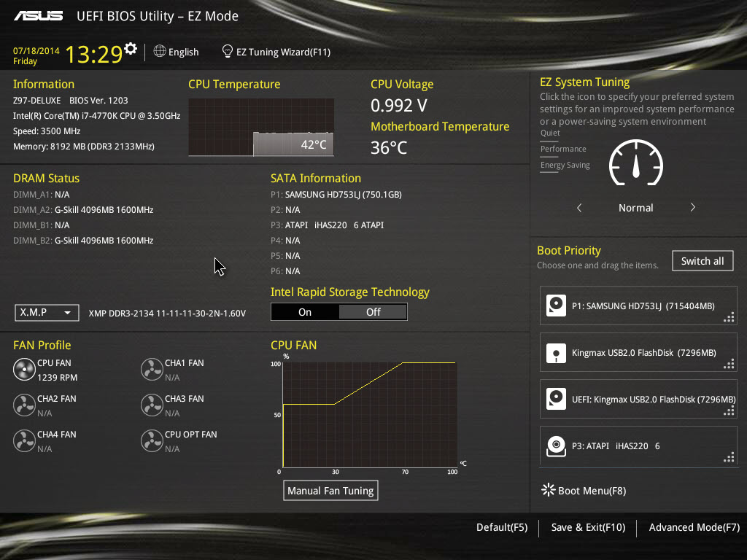Select P1: SAMSUNG HD753LJ boot priority item
This screenshot has height=560, width=747.
click(x=638, y=306)
